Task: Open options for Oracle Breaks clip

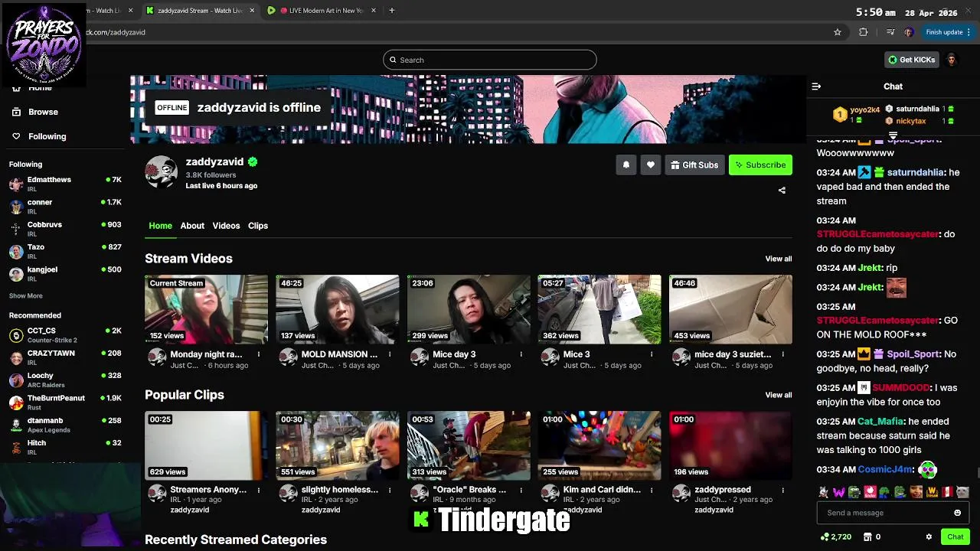Action: pyautogui.click(x=521, y=490)
